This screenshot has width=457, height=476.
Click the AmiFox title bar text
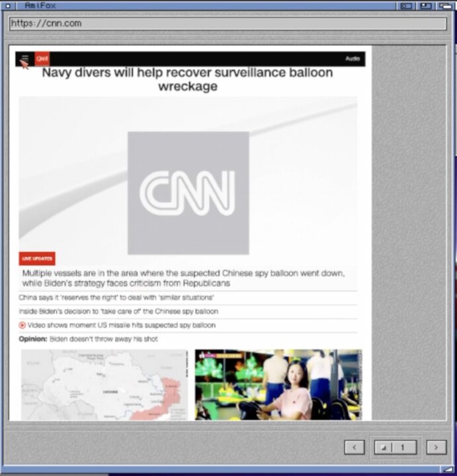point(40,5)
